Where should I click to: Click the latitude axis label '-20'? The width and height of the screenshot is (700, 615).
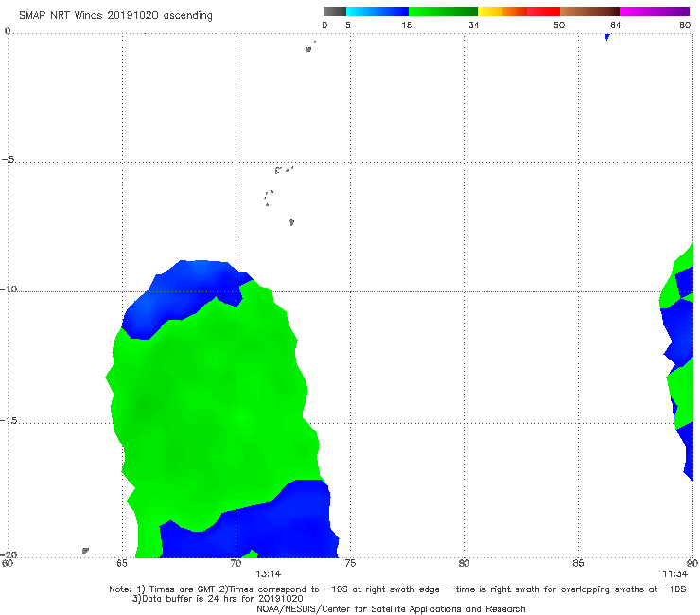(x=9, y=554)
